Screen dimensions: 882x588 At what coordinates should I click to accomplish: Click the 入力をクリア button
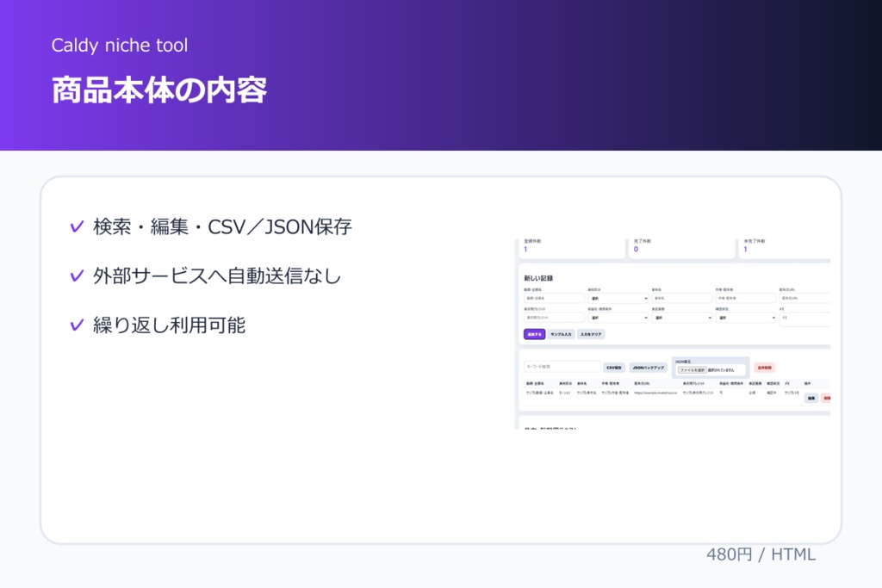click(591, 334)
